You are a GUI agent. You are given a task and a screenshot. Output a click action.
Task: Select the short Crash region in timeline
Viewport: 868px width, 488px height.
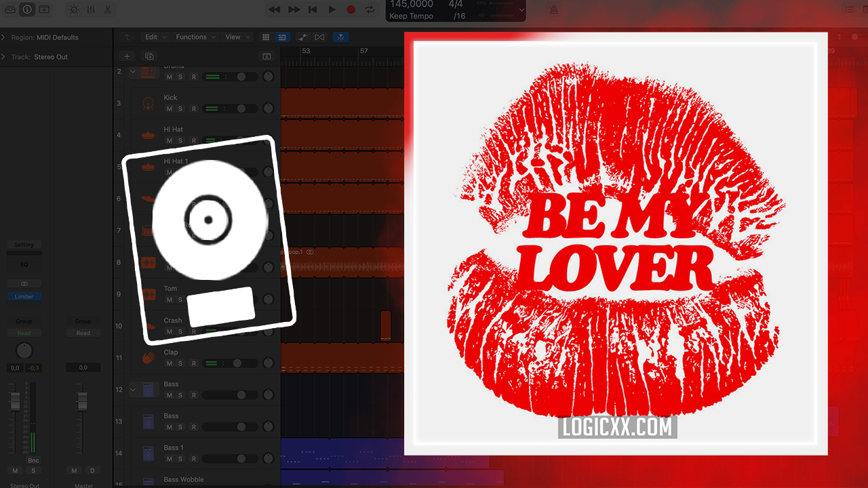[x=386, y=325]
